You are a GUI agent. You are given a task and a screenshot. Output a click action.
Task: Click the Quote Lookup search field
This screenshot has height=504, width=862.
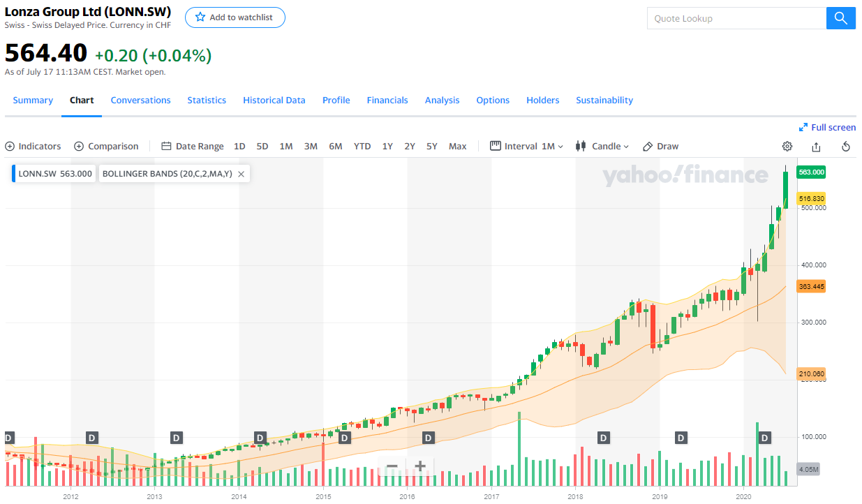pos(736,19)
